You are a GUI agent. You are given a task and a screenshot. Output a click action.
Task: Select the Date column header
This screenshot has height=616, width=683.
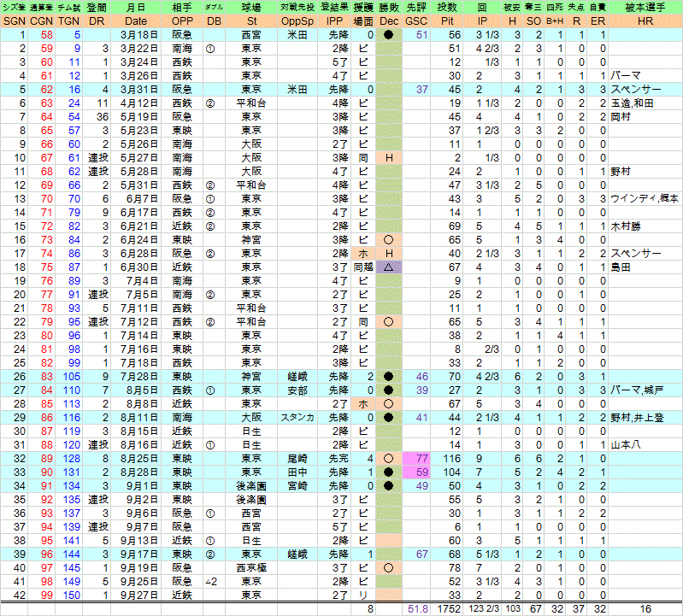tap(136, 21)
